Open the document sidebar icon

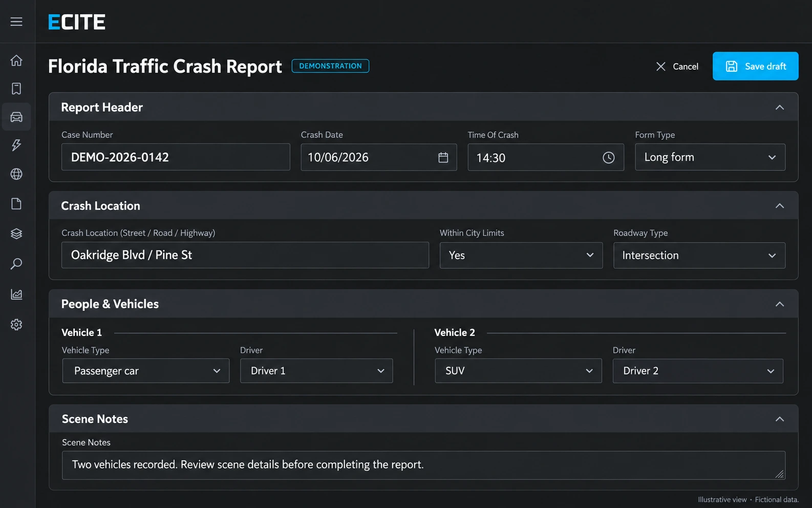[x=16, y=204]
